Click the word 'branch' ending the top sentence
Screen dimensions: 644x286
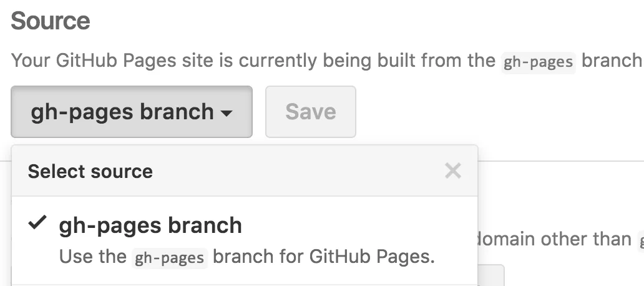click(x=612, y=61)
